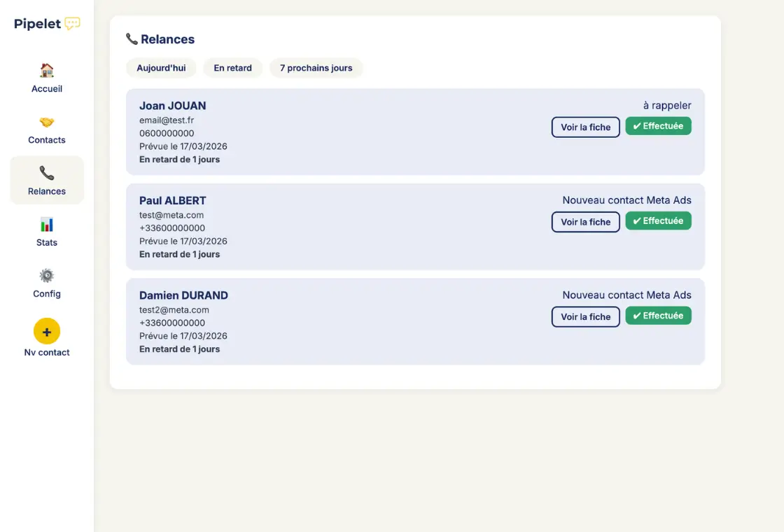Image resolution: width=784 pixels, height=532 pixels.
Task: Click the Config gear icon
Action: point(46,276)
